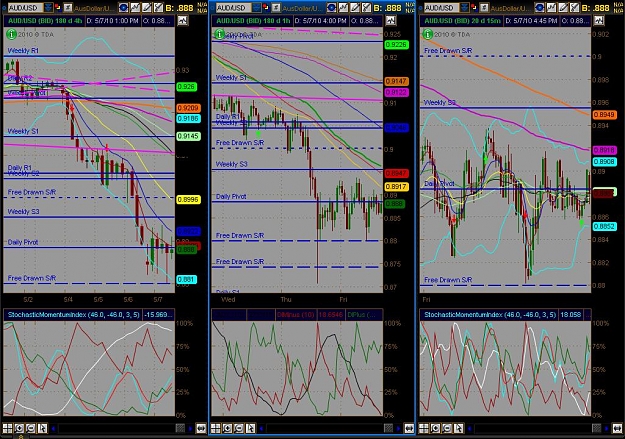Select the pencil drawing tool in right chart
This screenshot has height=439, width=625.
tap(563, 8)
